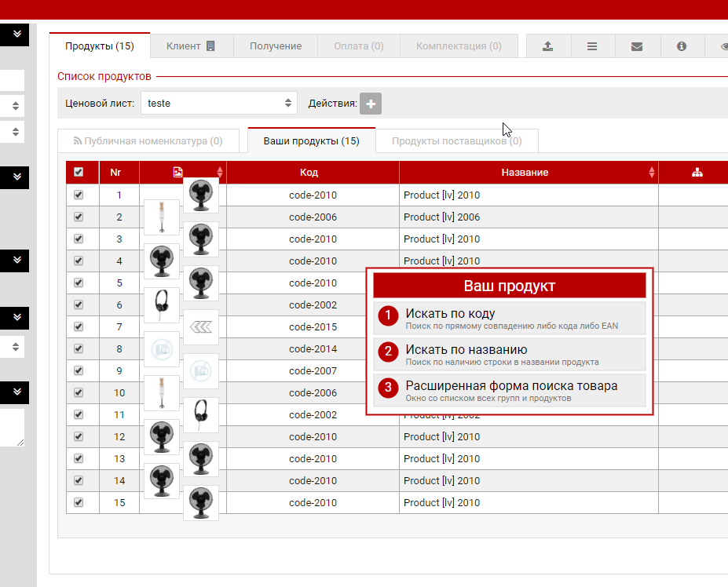Click the info circle icon

[x=682, y=46]
